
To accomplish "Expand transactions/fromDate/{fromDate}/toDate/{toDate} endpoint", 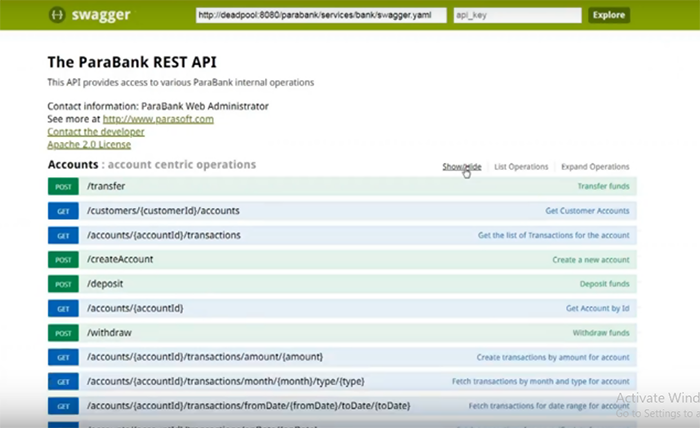I will (x=249, y=406).
